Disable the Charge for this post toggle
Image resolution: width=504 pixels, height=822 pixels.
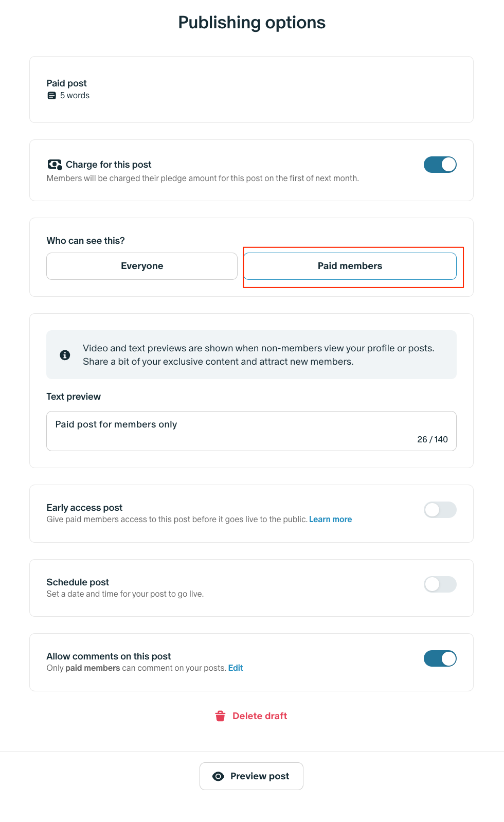(440, 165)
